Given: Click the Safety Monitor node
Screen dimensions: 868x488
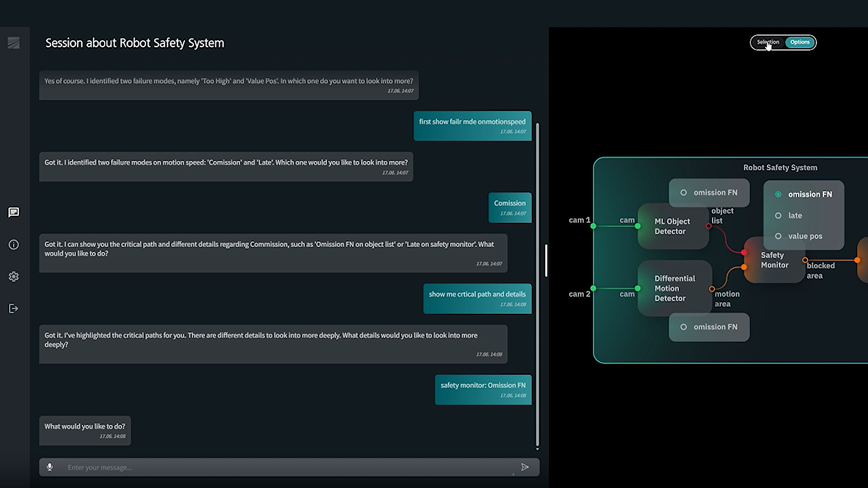Looking at the screenshot, I should pyautogui.click(x=774, y=260).
